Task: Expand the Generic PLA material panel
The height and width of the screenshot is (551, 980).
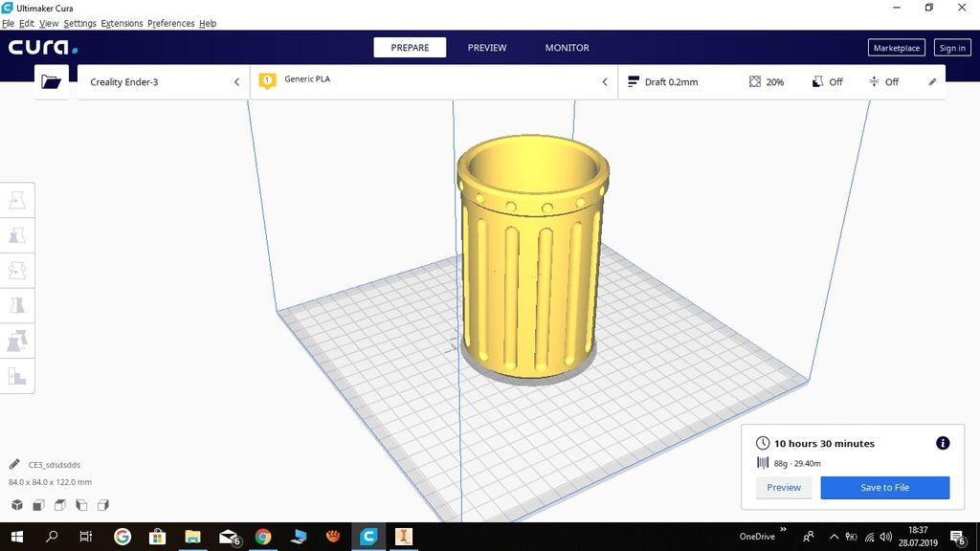Action: click(x=434, y=82)
